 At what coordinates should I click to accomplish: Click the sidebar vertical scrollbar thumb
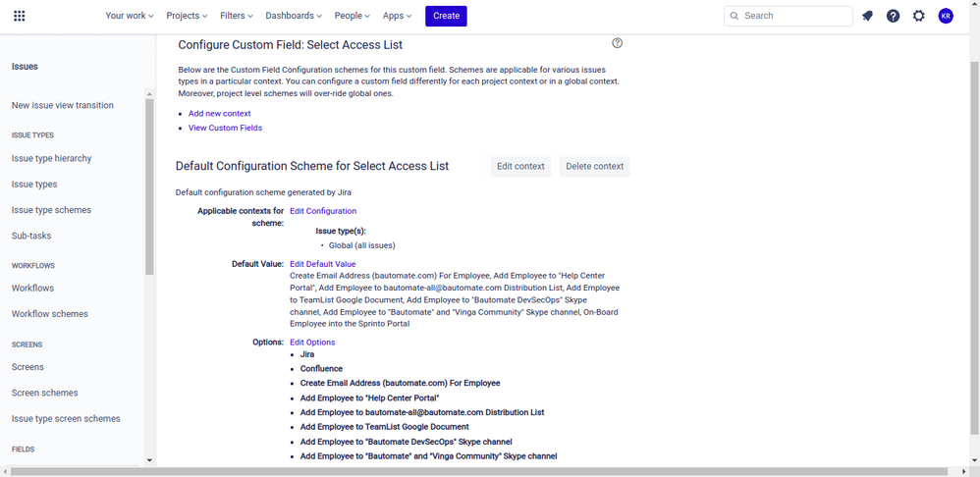coord(149,186)
